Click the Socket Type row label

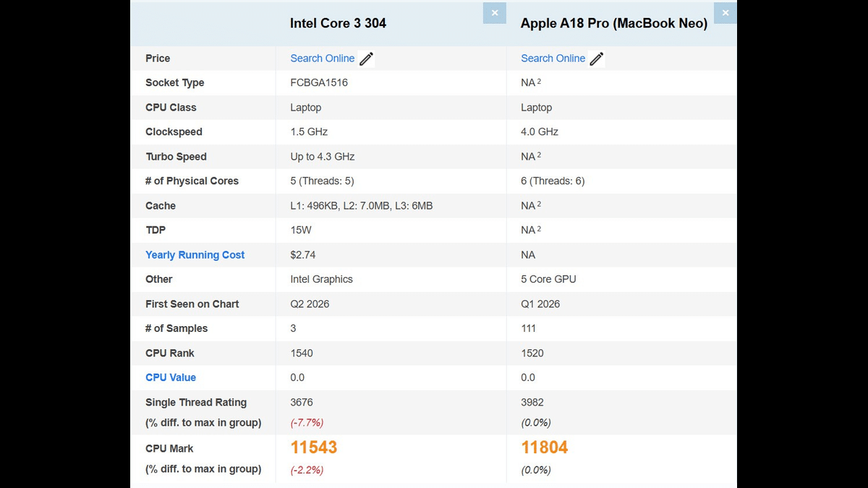pos(175,83)
